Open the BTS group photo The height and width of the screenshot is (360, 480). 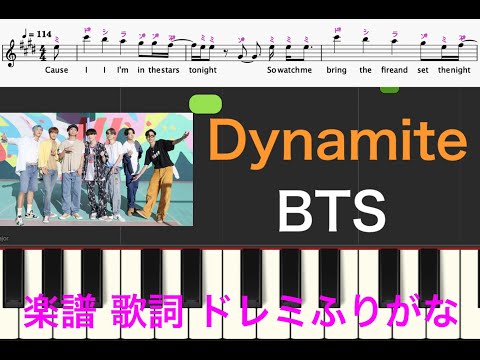coord(96,169)
